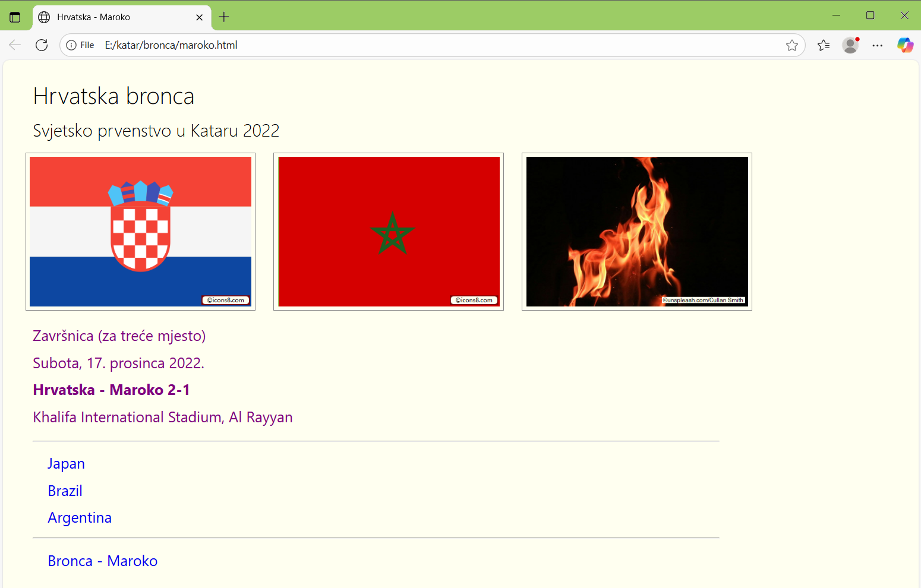The height and width of the screenshot is (588, 921).
Task: Launch Copilot from toolbar
Action: 906,45
